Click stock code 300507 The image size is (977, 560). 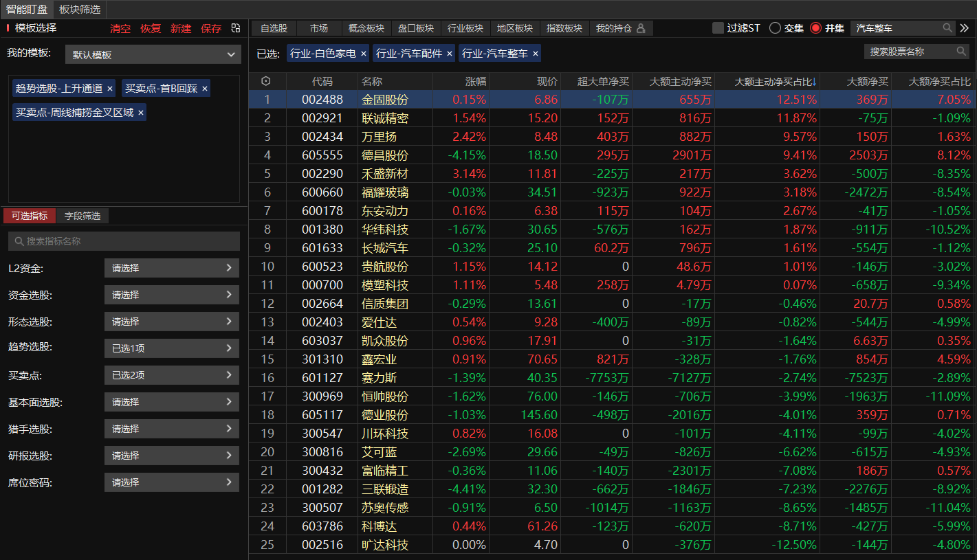point(322,508)
